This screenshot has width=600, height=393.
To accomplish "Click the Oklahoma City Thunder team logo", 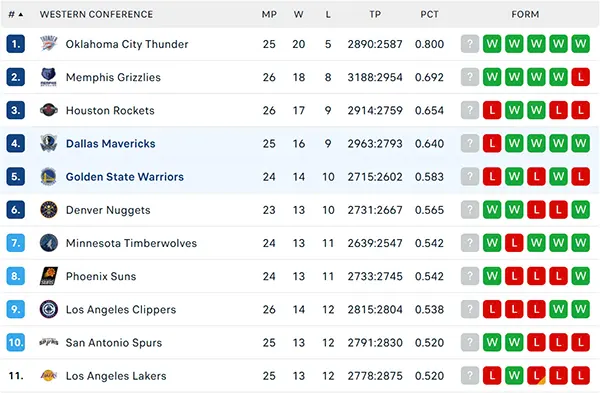I will (49, 44).
